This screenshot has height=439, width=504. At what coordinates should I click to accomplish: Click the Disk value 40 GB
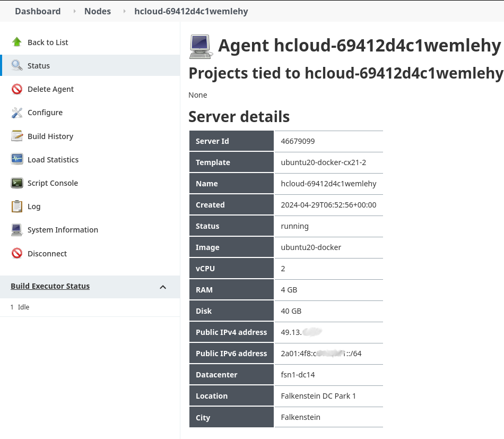click(x=291, y=311)
